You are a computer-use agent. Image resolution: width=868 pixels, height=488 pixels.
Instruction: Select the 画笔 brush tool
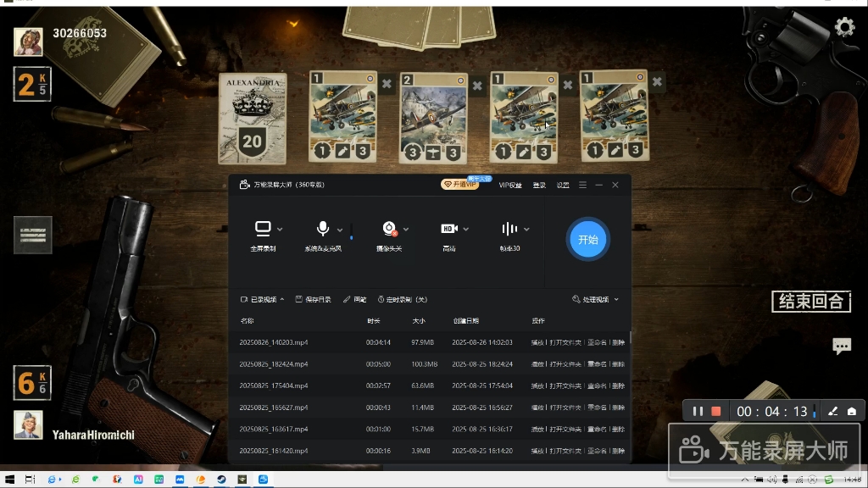(x=355, y=299)
